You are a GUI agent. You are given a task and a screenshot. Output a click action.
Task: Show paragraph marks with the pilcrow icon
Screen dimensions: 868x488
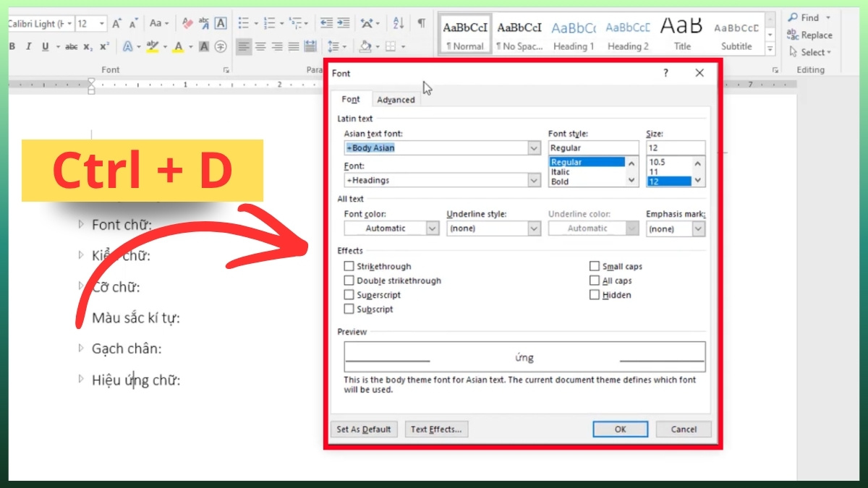421,24
